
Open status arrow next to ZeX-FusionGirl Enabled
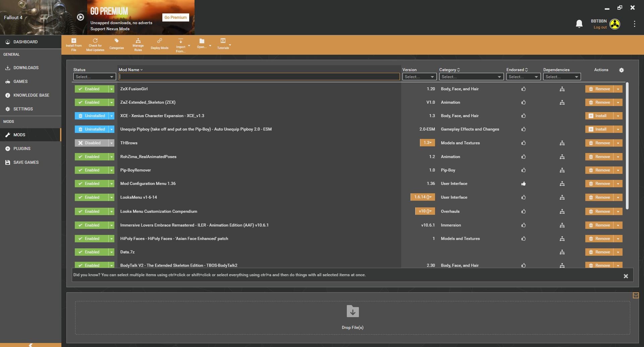(111, 89)
